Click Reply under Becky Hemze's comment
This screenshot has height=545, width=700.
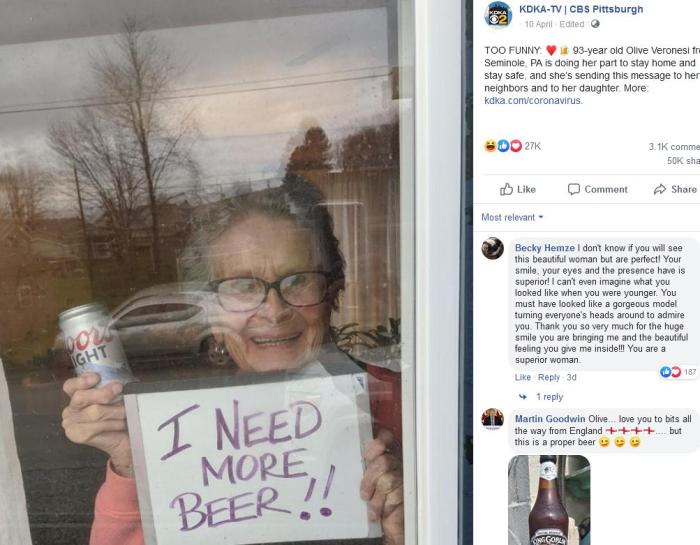click(x=549, y=377)
